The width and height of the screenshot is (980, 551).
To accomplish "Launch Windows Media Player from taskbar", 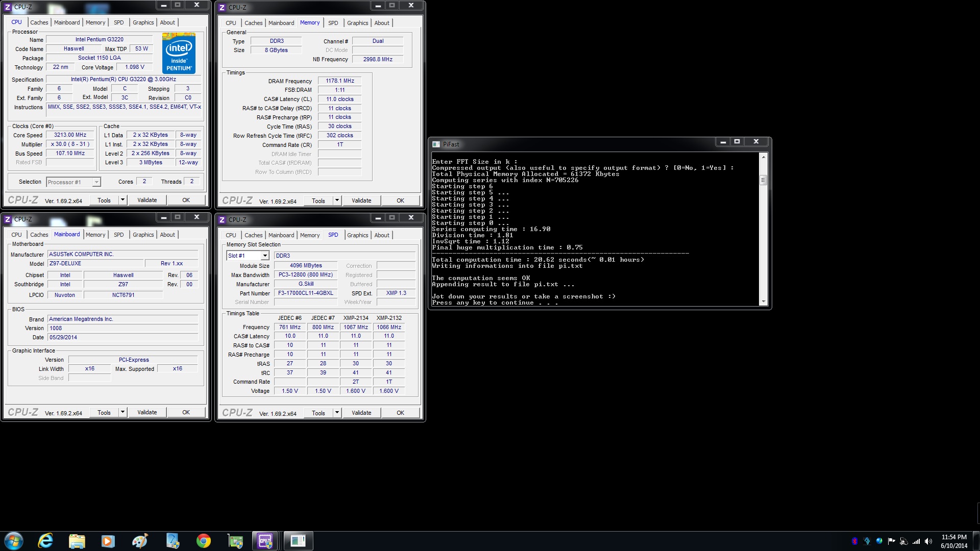I will click(108, 541).
